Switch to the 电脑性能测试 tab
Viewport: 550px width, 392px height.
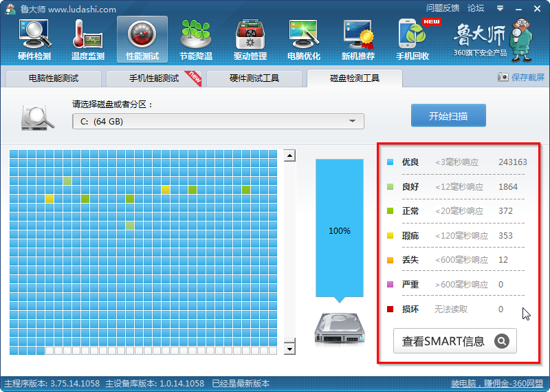54,78
